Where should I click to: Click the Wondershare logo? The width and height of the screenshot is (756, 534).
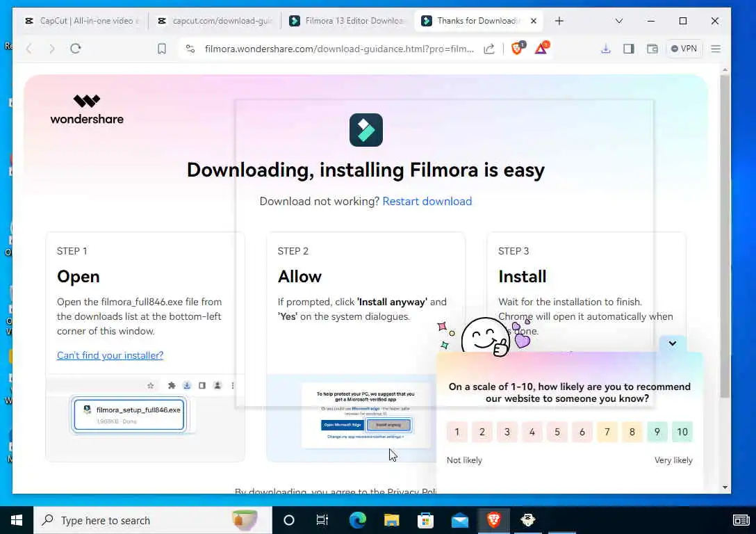click(87, 109)
